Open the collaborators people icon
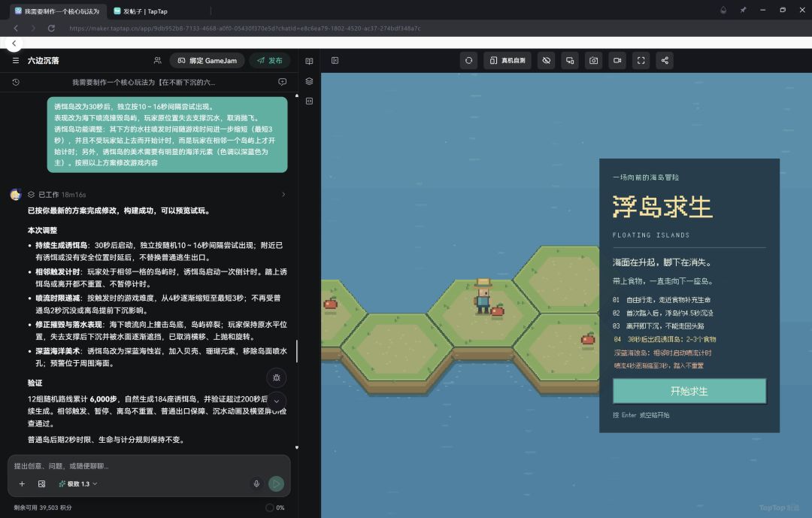The image size is (812, 518). (x=157, y=61)
